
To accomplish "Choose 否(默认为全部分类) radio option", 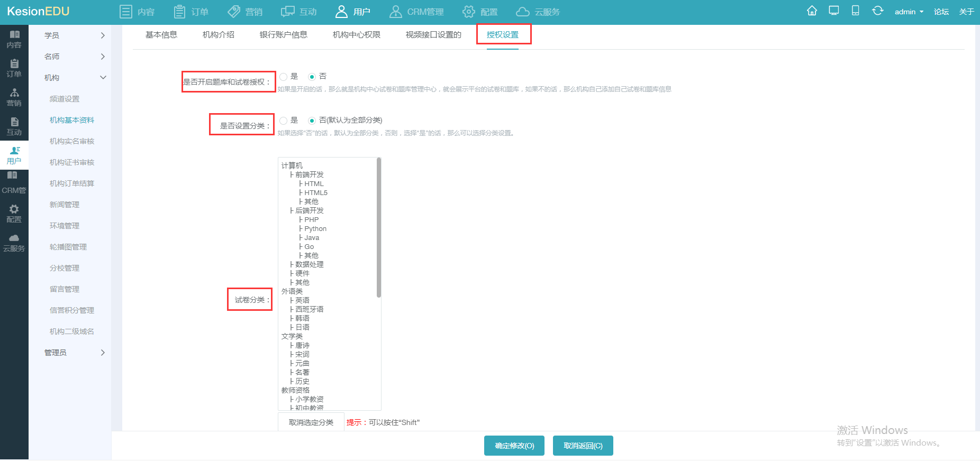I will coord(312,121).
